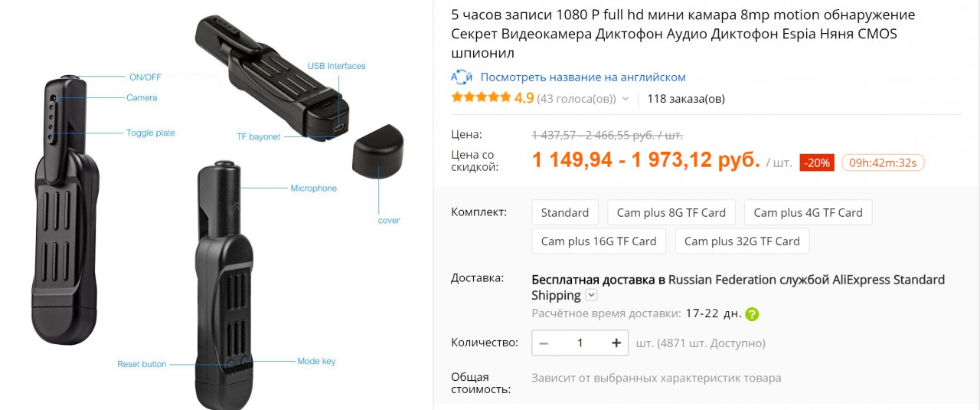Decrease quantity with the minus button
The width and height of the screenshot is (980, 410).
point(544,343)
